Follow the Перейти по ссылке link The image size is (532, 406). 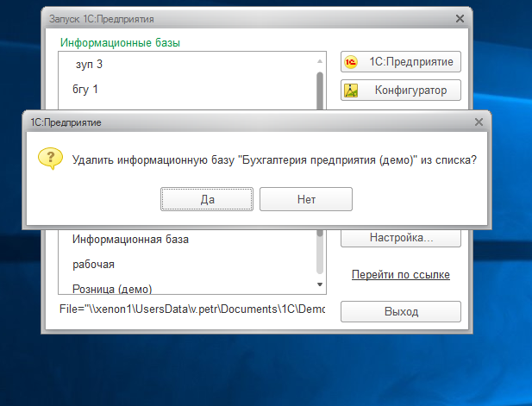pos(401,274)
